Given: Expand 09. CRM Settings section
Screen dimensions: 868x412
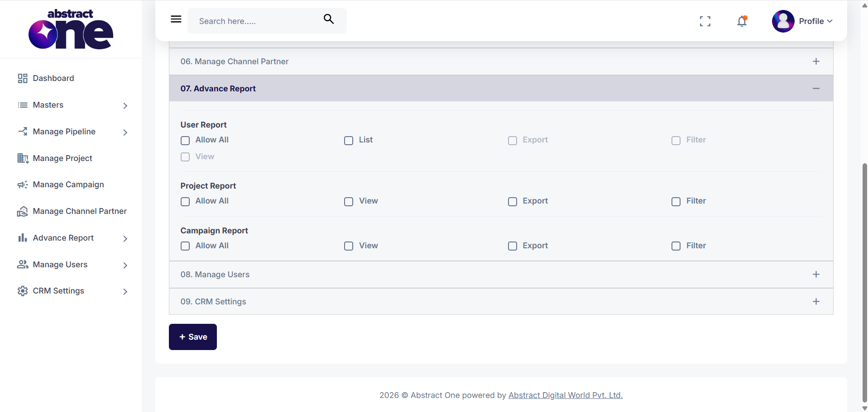Looking at the screenshot, I should 501,302.
